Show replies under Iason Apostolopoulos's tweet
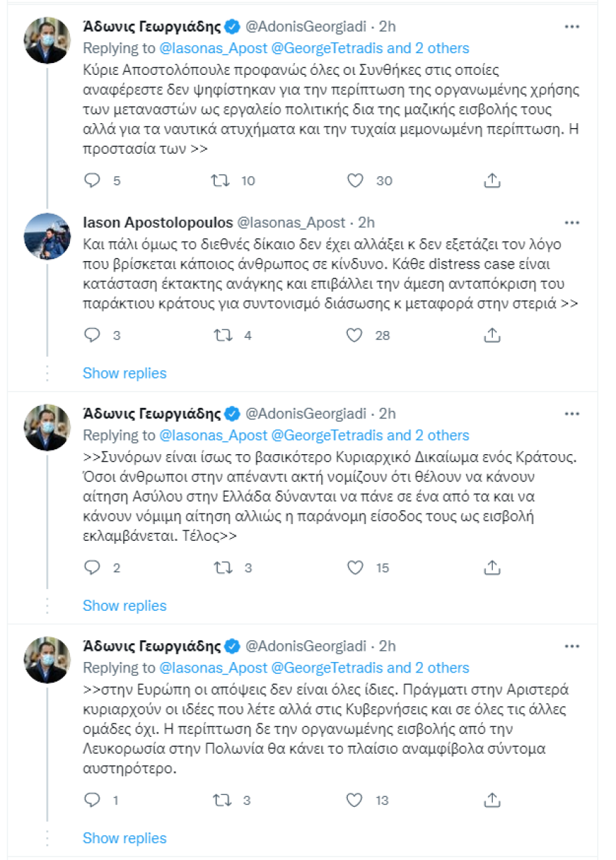The image size is (616, 860). [x=125, y=373]
